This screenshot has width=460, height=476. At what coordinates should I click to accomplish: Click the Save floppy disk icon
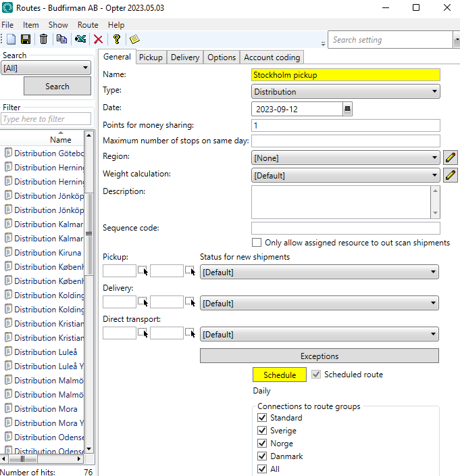pyautogui.click(x=26, y=39)
